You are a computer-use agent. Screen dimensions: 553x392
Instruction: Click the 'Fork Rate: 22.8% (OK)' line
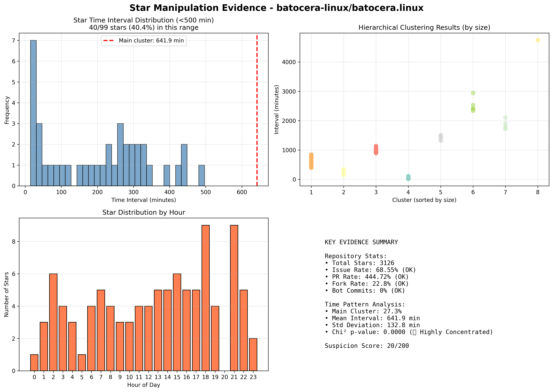tap(367, 284)
